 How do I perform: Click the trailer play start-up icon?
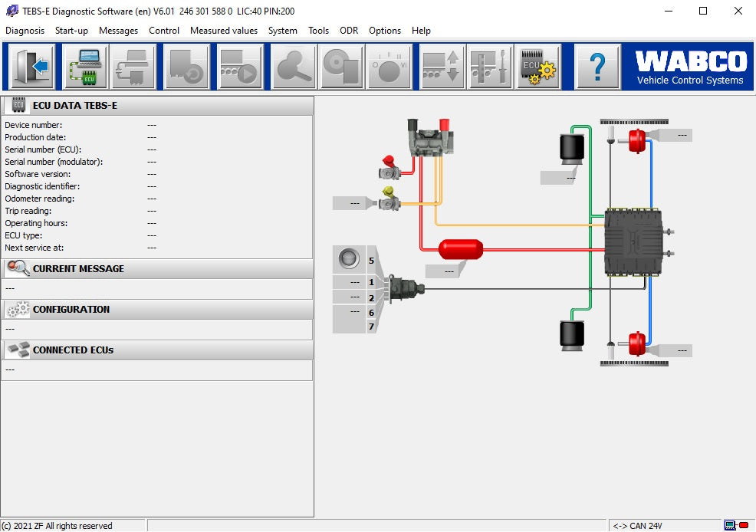(241, 67)
